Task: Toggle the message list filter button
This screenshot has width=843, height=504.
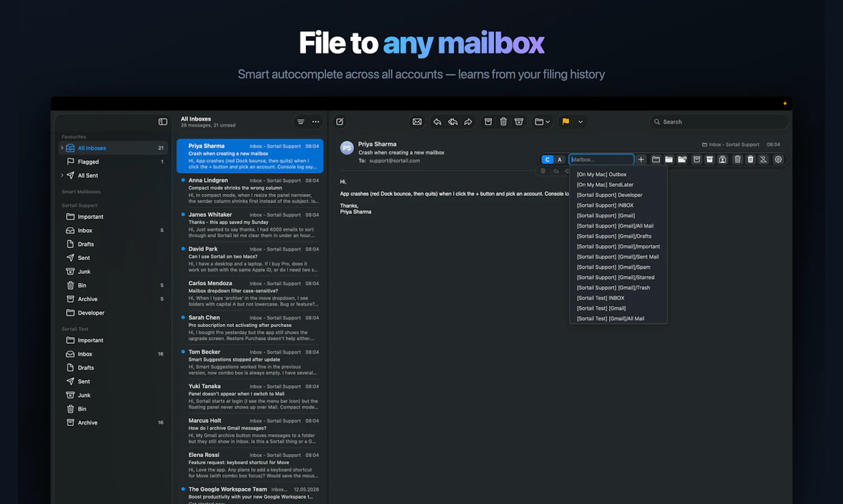Action: coord(300,122)
